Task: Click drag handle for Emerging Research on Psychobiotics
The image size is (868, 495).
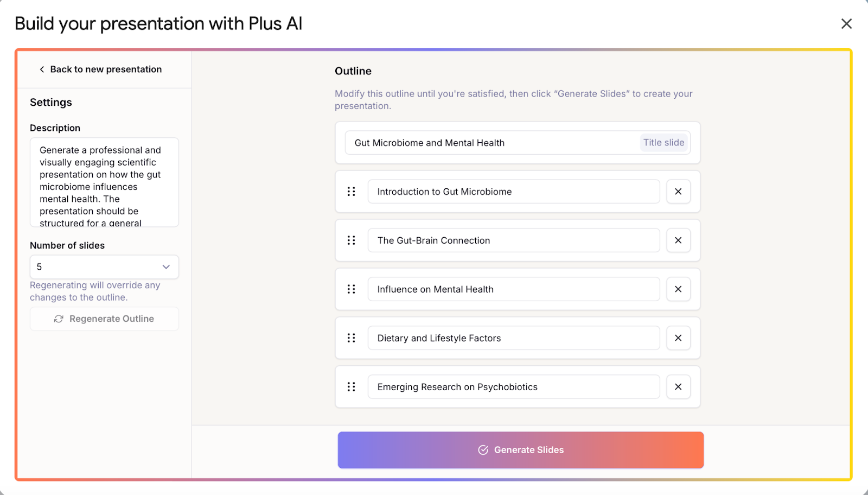Action: (352, 387)
